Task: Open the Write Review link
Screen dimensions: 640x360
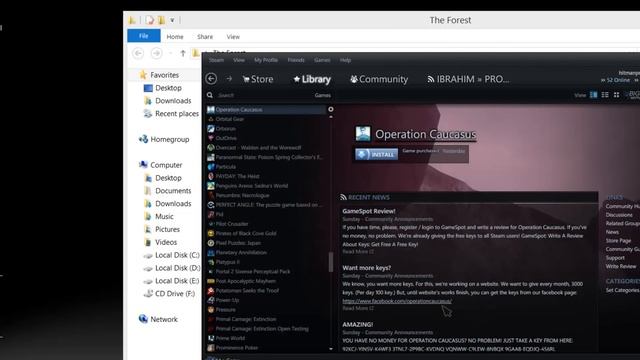Action: tap(621, 266)
